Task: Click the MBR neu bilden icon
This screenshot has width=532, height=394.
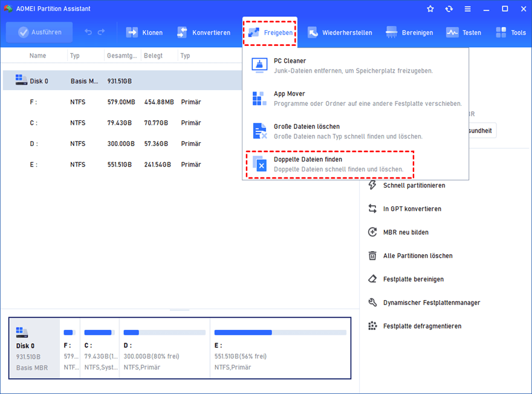Action: (372, 232)
